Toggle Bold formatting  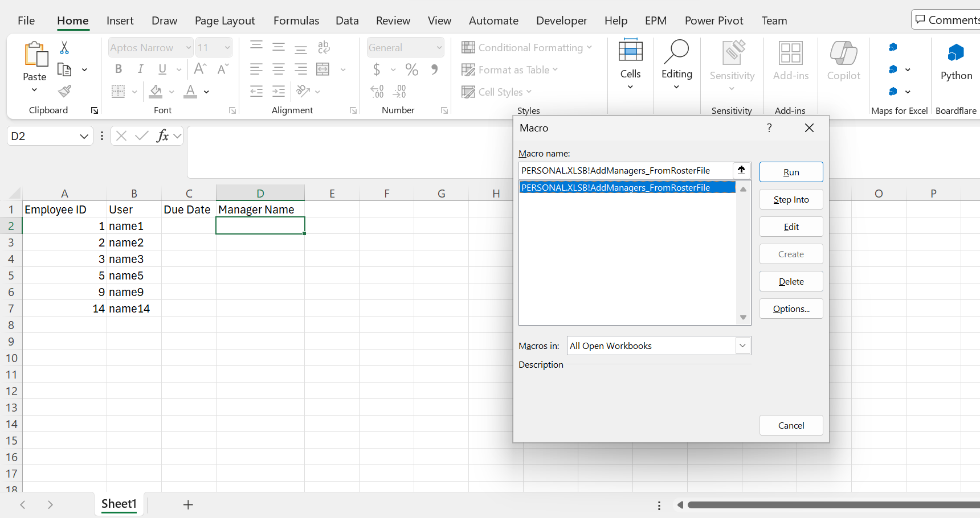coord(119,69)
